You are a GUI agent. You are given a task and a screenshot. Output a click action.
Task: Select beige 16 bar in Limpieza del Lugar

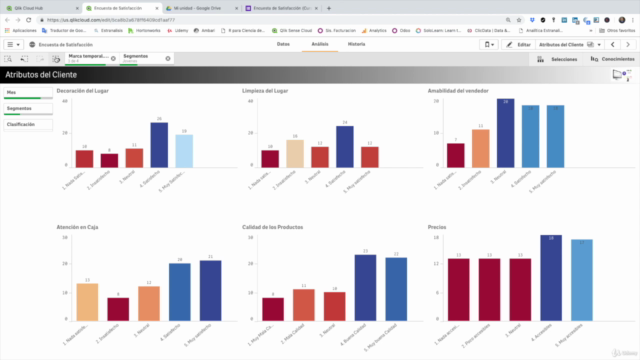point(295,153)
